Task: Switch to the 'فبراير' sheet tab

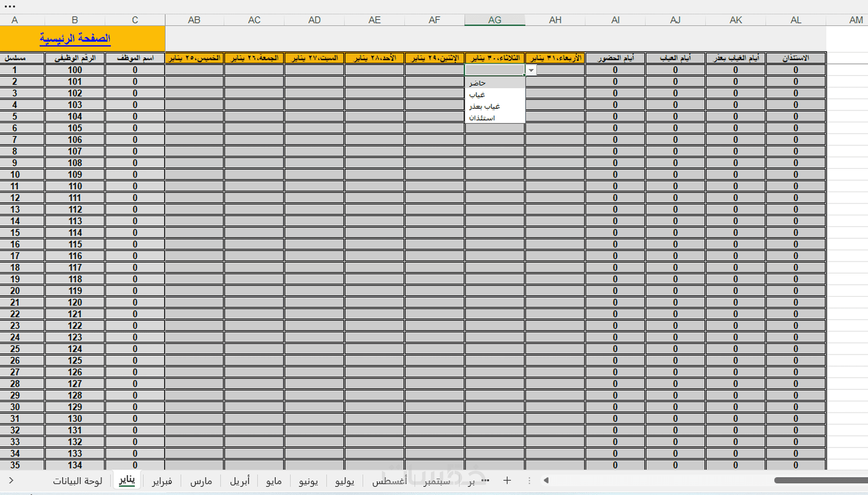Action: click(162, 481)
